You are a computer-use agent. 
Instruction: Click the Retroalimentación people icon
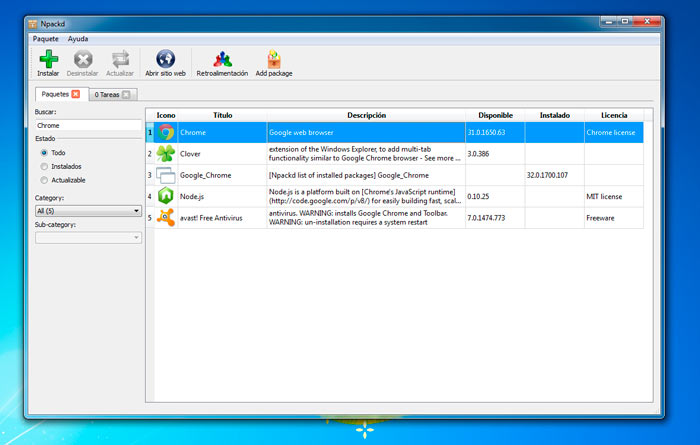pyautogui.click(x=222, y=59)
